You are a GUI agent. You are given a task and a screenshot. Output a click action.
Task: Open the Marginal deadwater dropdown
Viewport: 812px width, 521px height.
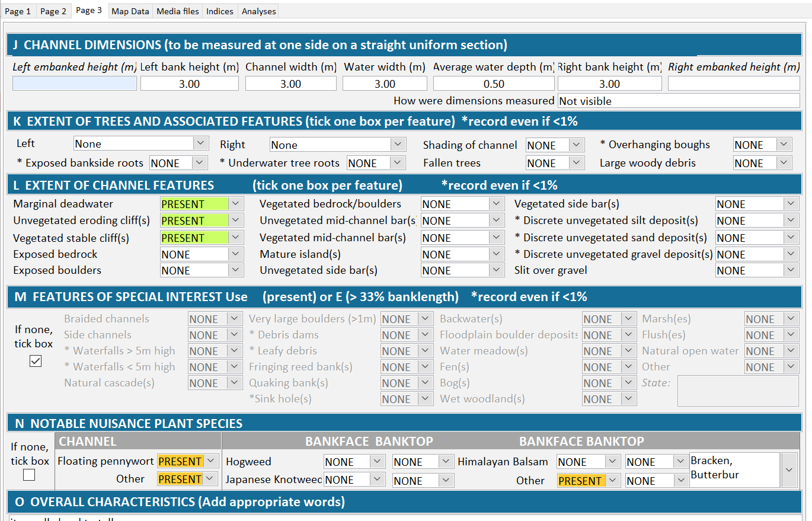click(x=202, y=204)
